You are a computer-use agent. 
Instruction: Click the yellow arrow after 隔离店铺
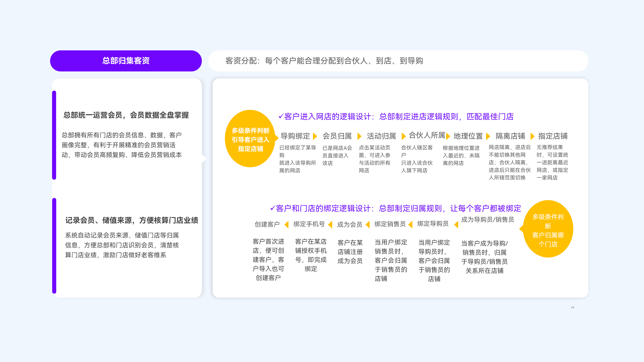533,136
